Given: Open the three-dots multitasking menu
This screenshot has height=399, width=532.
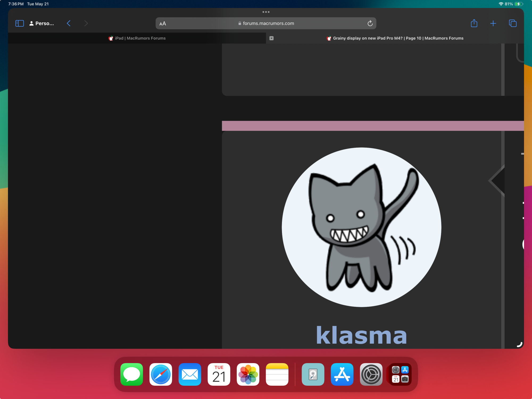Looking at the screenshot, I should 266,12.
